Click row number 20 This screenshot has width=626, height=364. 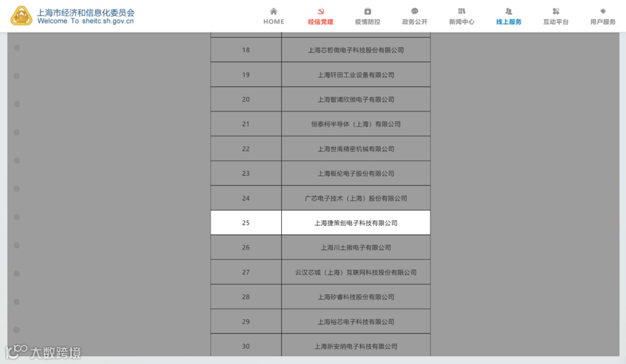click(246, 99)
